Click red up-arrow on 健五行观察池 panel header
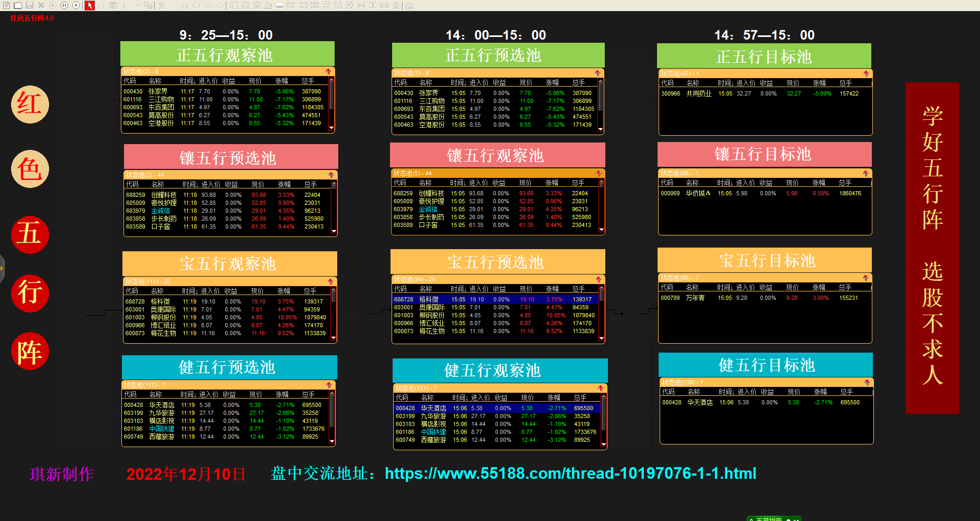 click(x=601, y=388)
